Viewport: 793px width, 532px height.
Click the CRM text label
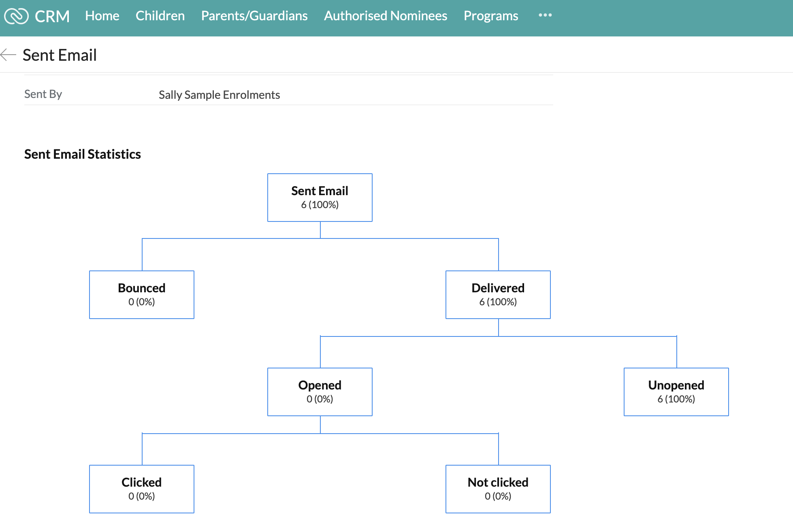52,16
